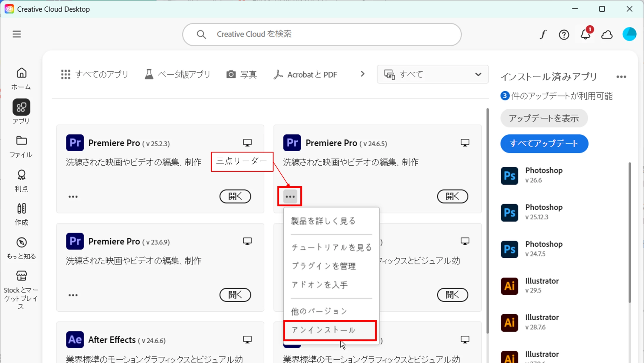644x363 pixels.
Task: Open the help question mark icon
Action: (x=564, y=35)
